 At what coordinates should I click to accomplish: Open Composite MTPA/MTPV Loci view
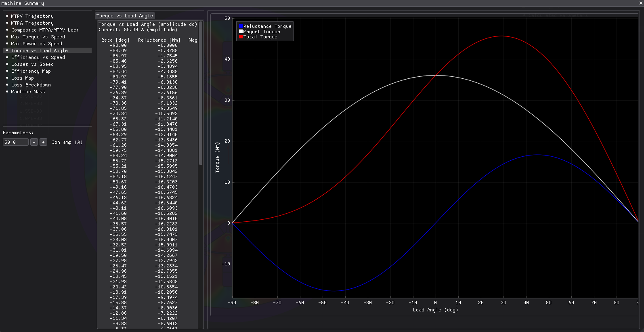click(45, 30)
